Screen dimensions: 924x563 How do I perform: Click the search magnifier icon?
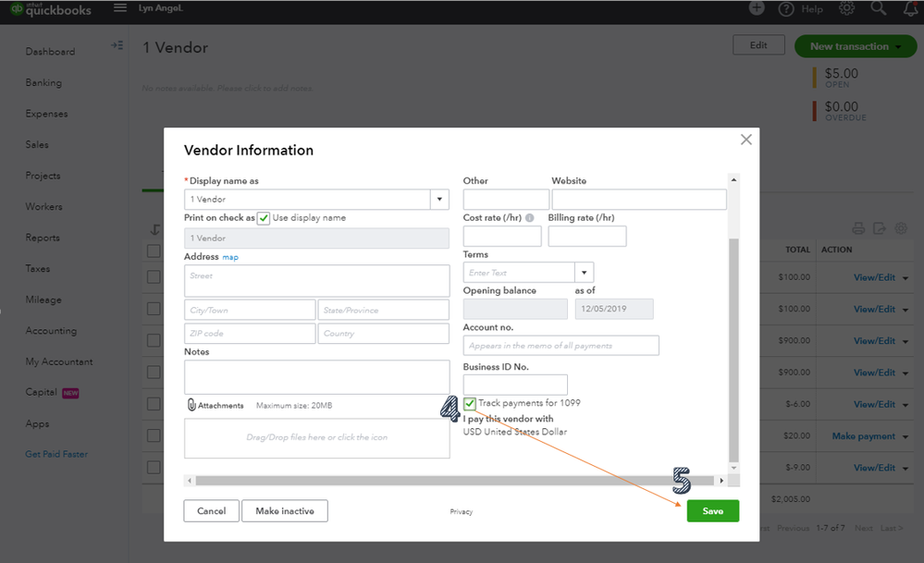tap(879, 8)
